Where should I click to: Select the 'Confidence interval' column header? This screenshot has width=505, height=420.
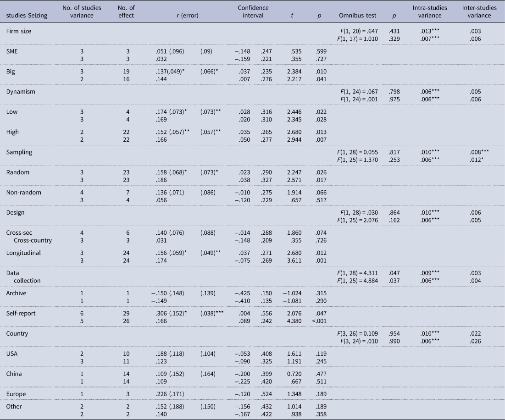point(253,12)
